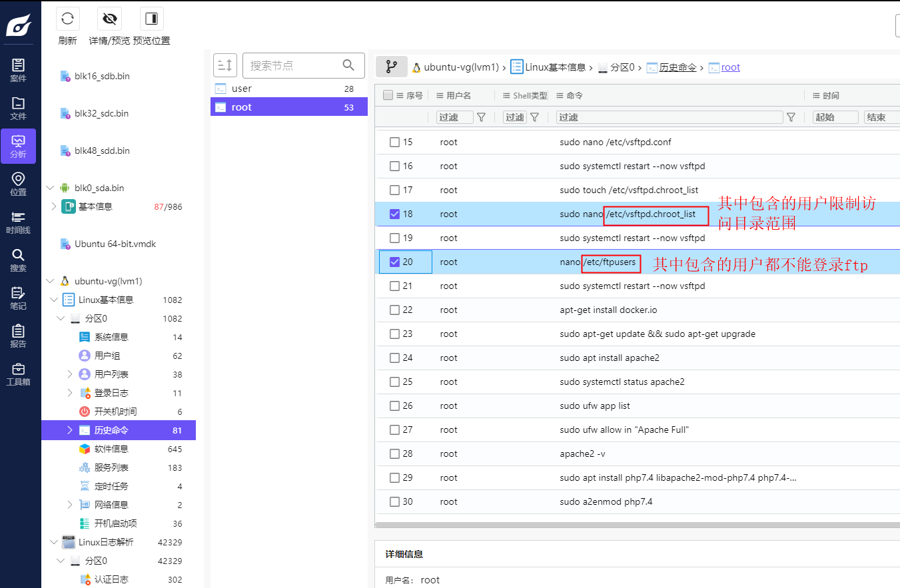Check the checkbox for row 17

[x=394, y=190]
